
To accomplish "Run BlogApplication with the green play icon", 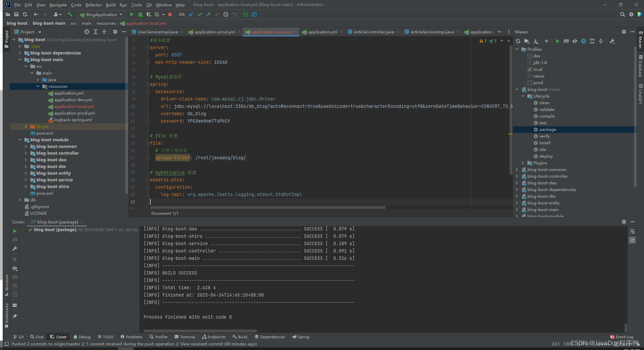I will click(x=132, y=14).
